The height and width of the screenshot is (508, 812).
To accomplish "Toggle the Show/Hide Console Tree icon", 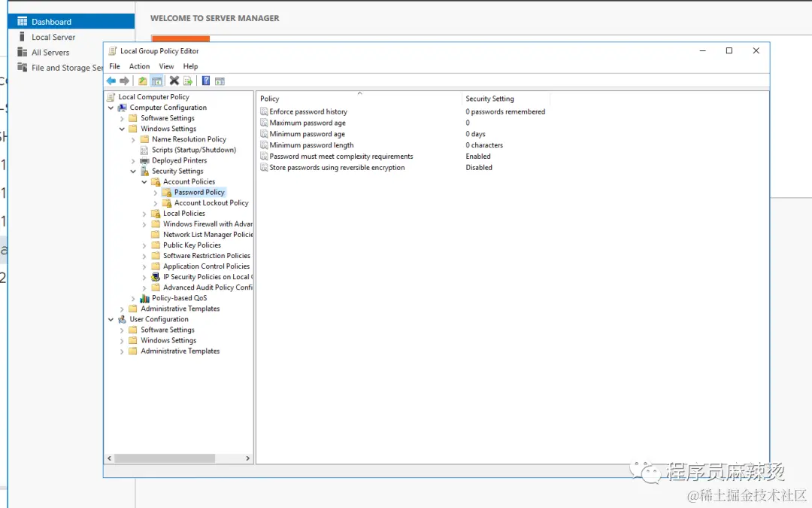I will coord(156,81).
